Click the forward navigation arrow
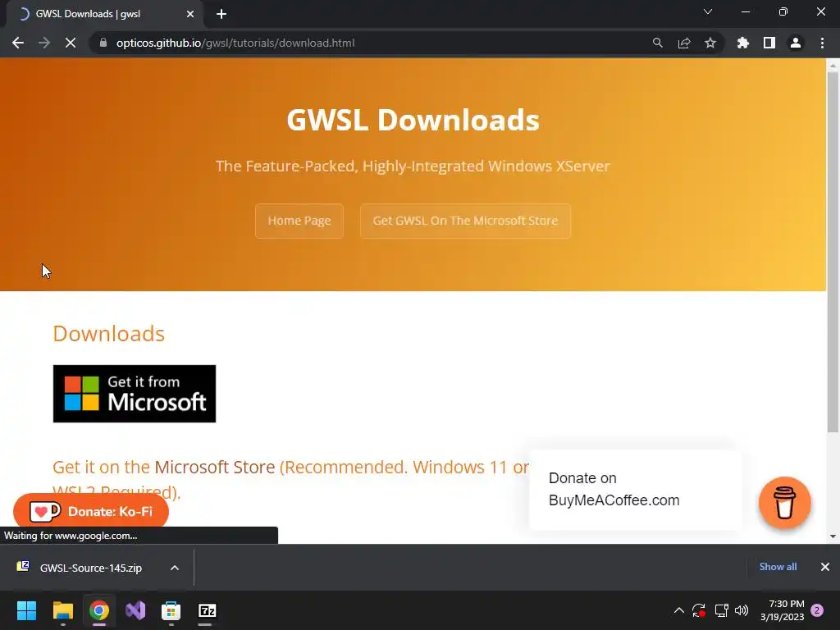 pyautogui.click(x=44, y=43)
